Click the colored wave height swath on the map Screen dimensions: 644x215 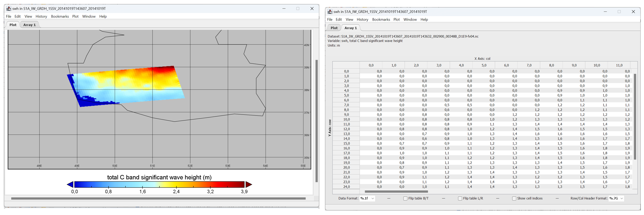[126, 86]
